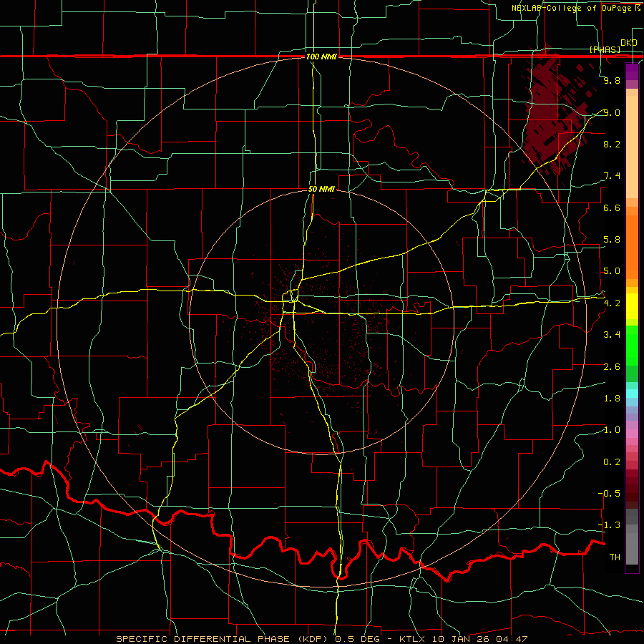Screen dimensions: 644x644
Task: Click the TH threshold label
Action: 615,557
